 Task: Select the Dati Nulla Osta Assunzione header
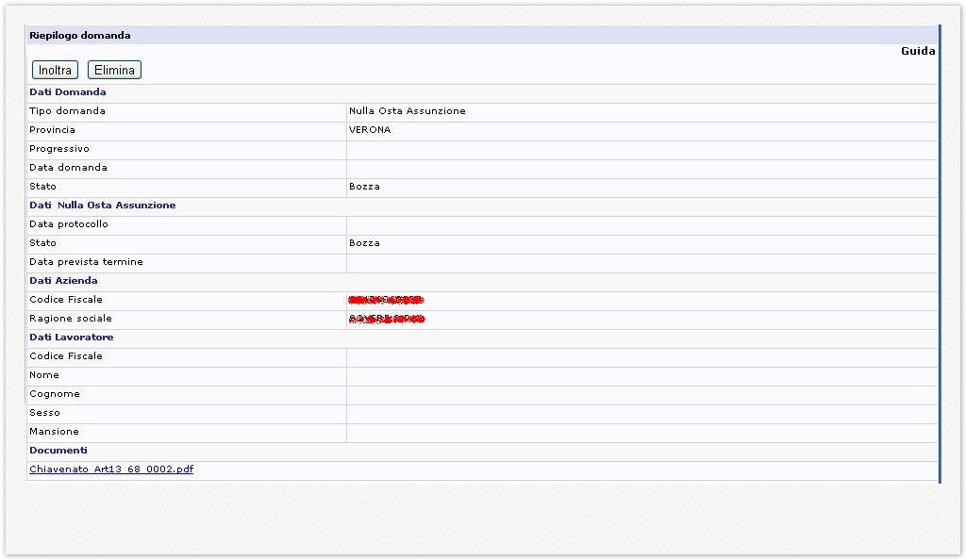click(x=102, y=206)
